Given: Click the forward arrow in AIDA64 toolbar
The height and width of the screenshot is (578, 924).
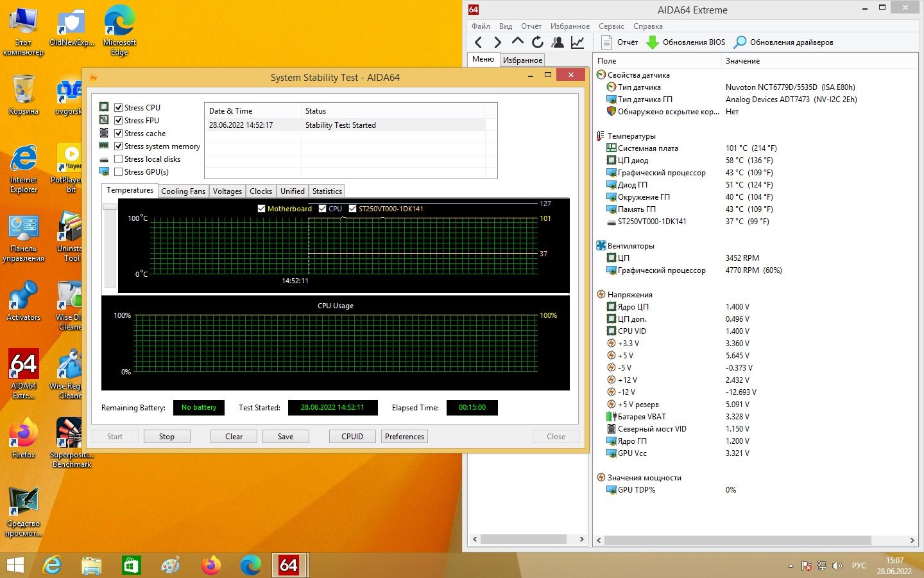Looking at the screenshot, I should (498, 42).
